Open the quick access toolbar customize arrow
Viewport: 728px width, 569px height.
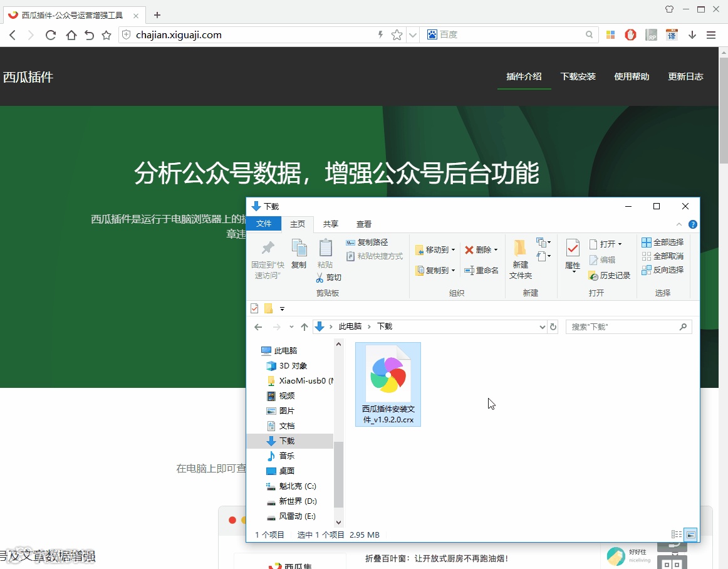click(x=282, y=309)
